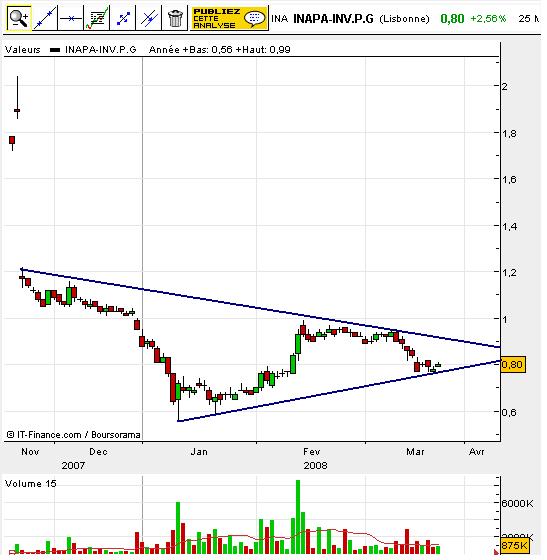Click the speech bubble icon on publish button
547x560 pixels.
[x=255, y=18]
